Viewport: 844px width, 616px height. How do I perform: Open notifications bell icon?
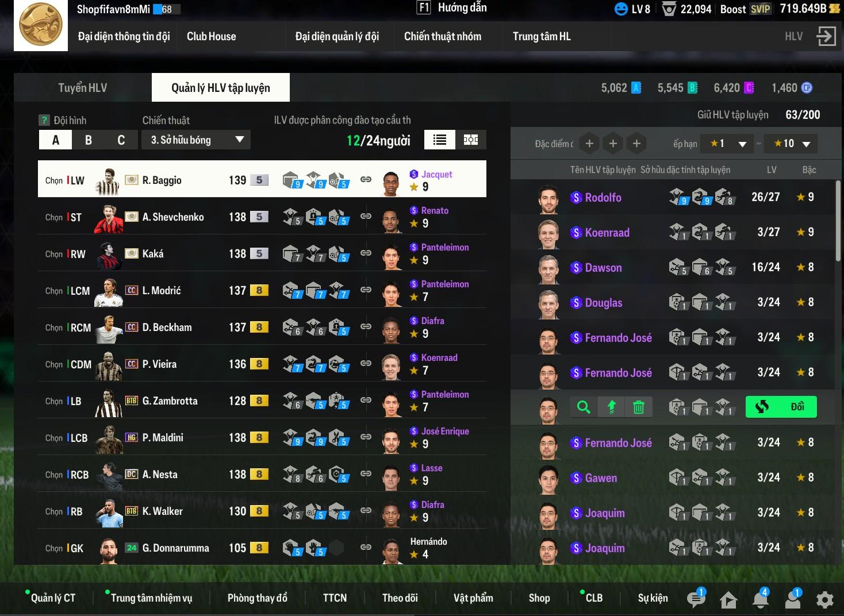pos(761,599)
